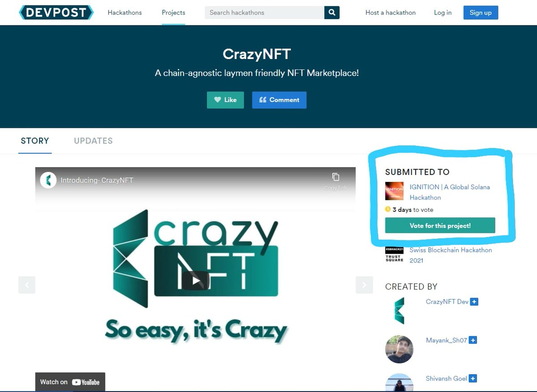Click Vote for this project button

[x=440, y=225]
